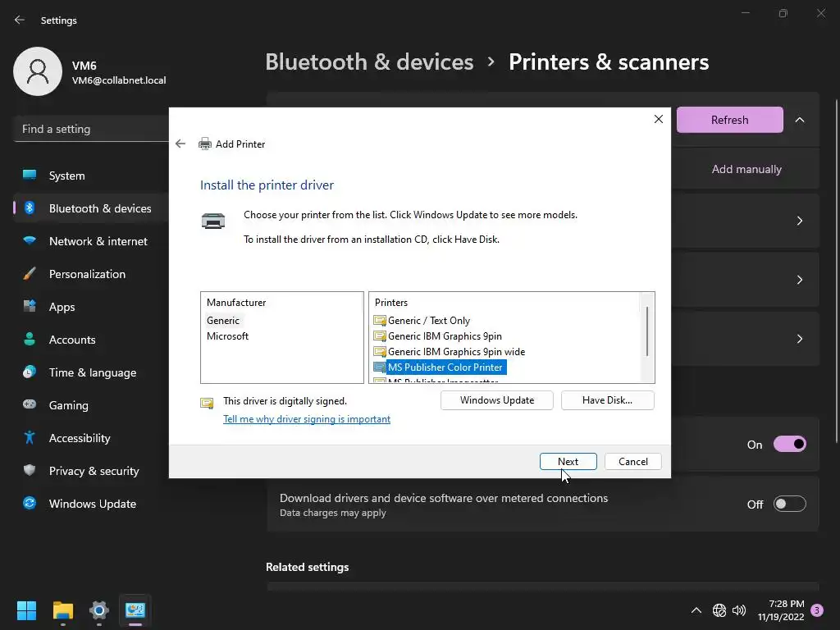Turn off the switch labeled On
Image resolution: width=840 pixels, height=630 pixels.
[789, 444]
